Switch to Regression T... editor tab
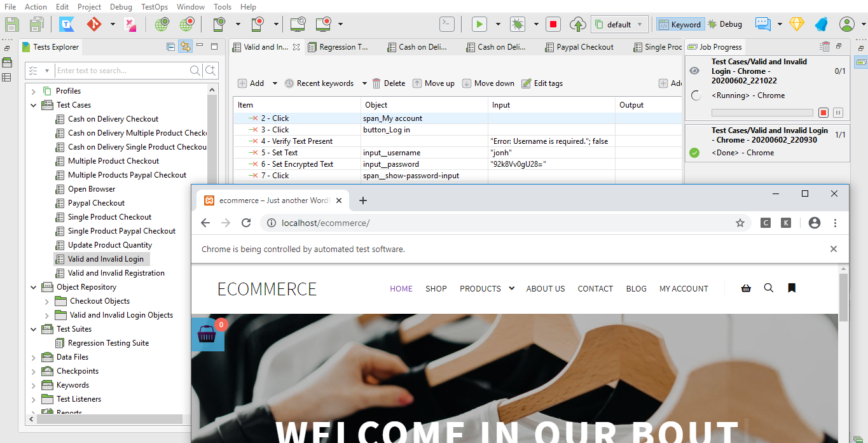The height and width of the screenshot is (443, 868). (338, 47)
